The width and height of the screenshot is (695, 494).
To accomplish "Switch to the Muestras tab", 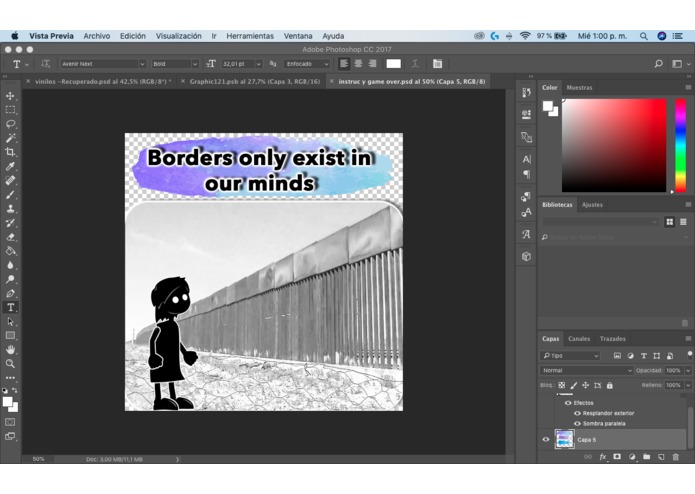I will [x=579, y=88].
